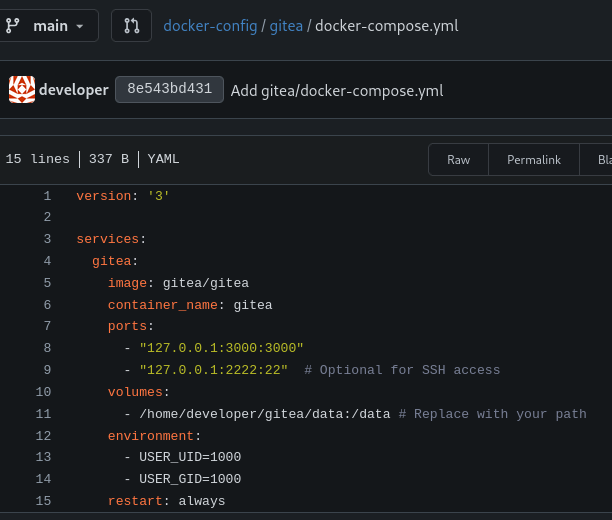Click the '337 B' file size
The width and height of the screenshot is (612, 520).
109,159
